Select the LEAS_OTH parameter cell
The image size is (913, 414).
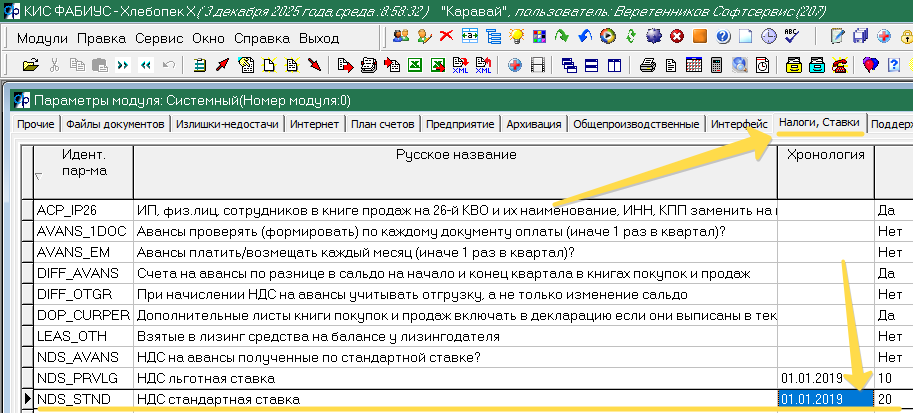click(x=83, y=336)
